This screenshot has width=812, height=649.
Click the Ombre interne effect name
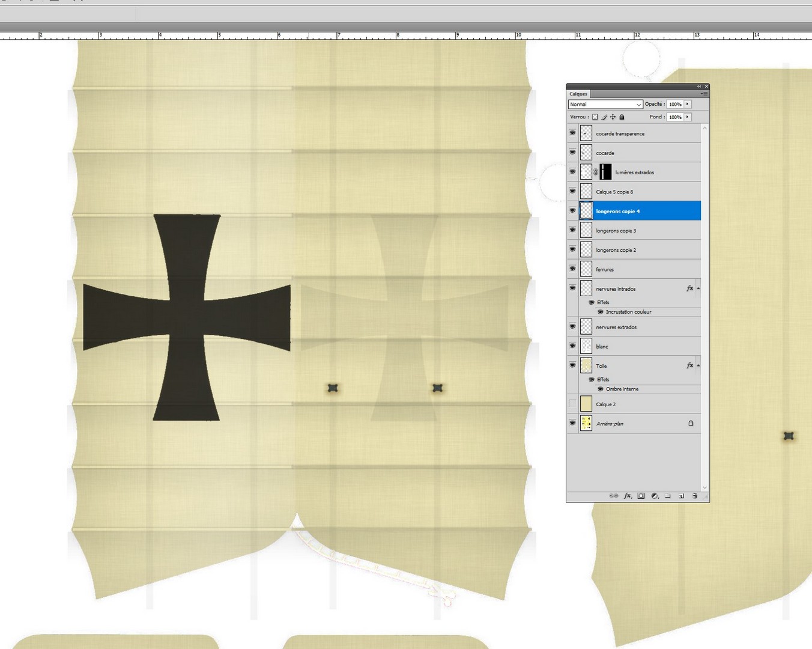622,389
